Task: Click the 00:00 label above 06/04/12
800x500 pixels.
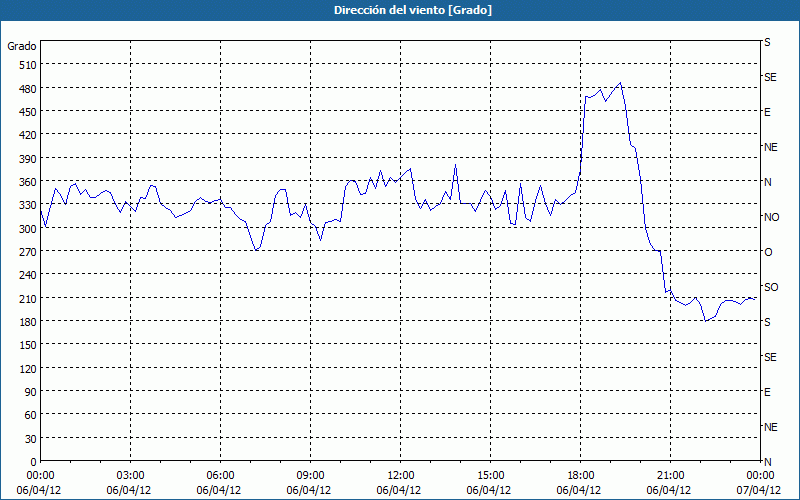Action: [40, 476]
